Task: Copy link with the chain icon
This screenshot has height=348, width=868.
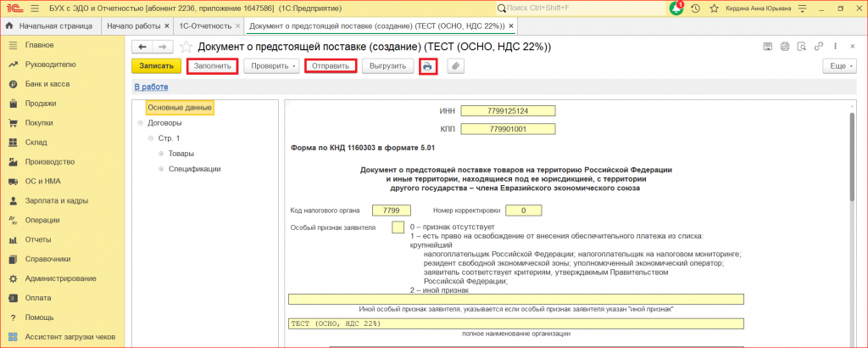Action: (818, 47)
